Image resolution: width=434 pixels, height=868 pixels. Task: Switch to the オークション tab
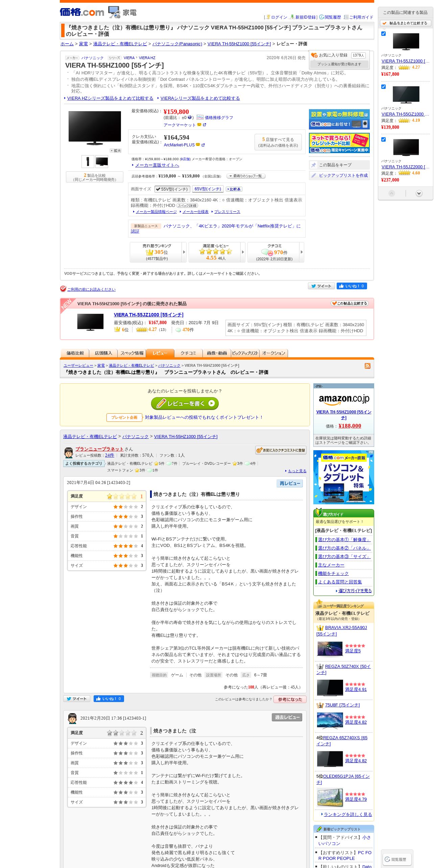click(273, 353)
